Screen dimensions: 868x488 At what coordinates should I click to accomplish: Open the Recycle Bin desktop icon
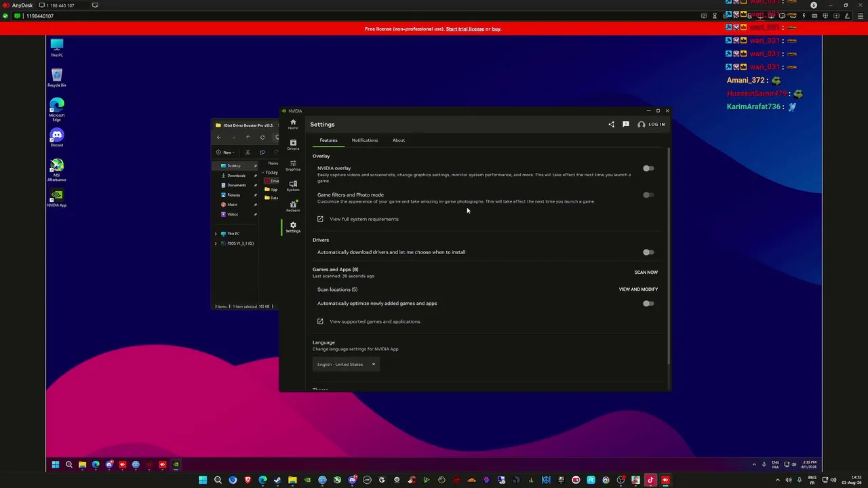[57, 77]
